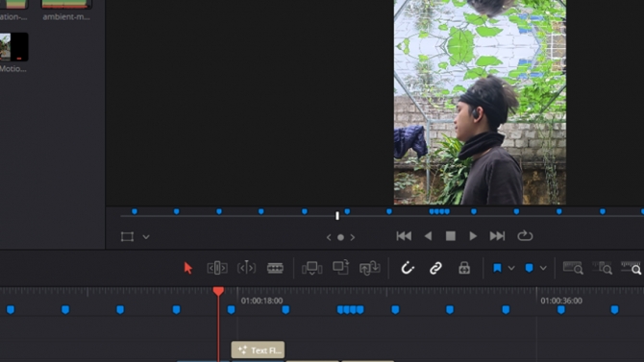Click Custom Zoom icon
644x362 pixels.
click(x=632, y=268)
